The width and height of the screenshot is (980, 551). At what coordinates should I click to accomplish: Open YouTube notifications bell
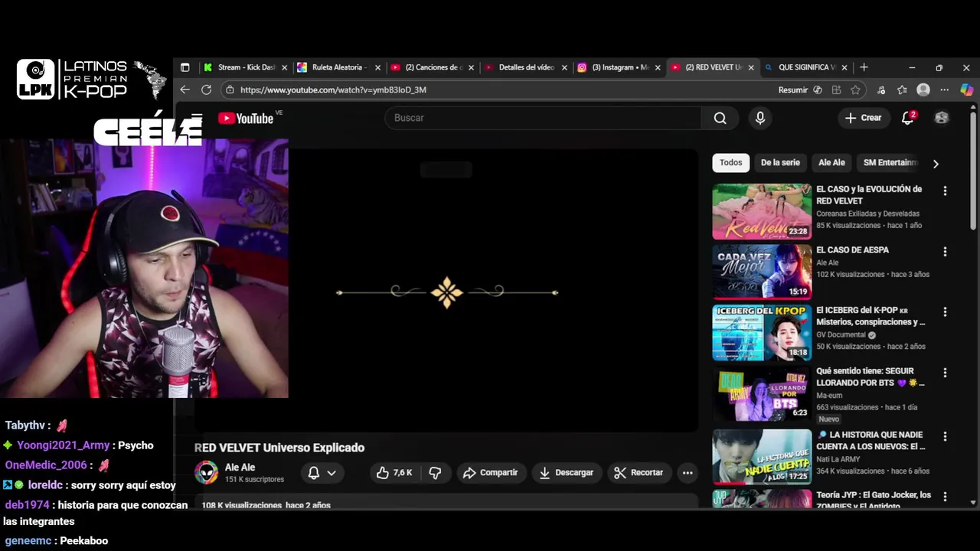tap(908, 118)
